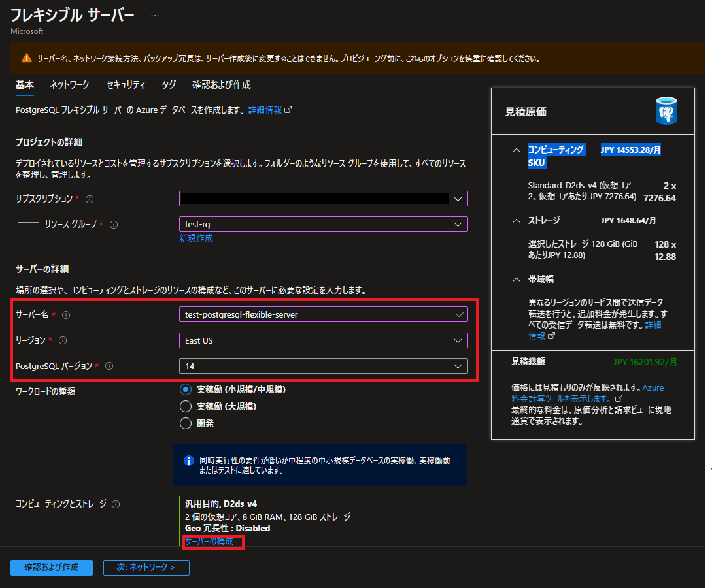Switch to the 確認および作成 tab
Viewport: 712px width, 588px height.
tap(221, 85)
